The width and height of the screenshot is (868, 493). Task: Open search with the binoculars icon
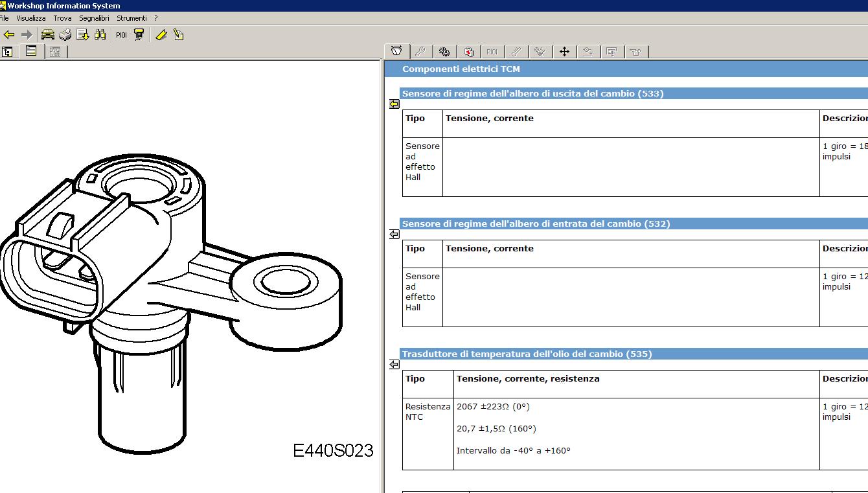pos(100,35)
